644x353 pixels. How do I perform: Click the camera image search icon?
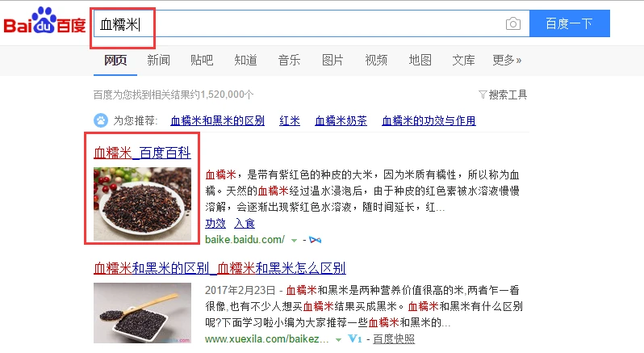[513, 24]
